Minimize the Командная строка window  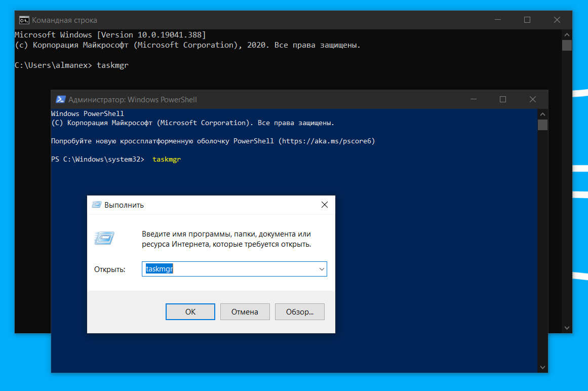point(498,20)
